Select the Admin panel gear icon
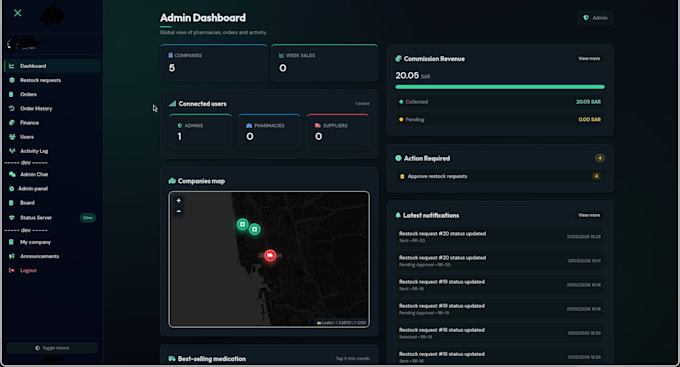 [x=12, y=189]
